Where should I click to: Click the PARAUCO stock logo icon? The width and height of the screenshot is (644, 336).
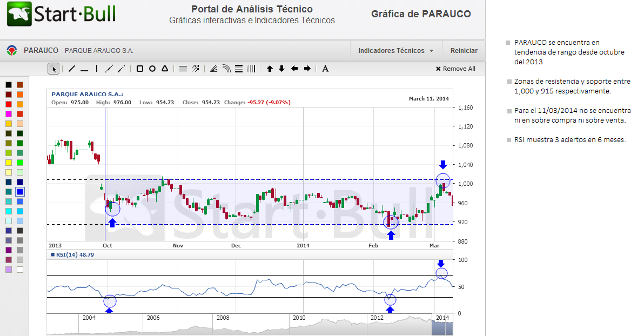[12, 51]
